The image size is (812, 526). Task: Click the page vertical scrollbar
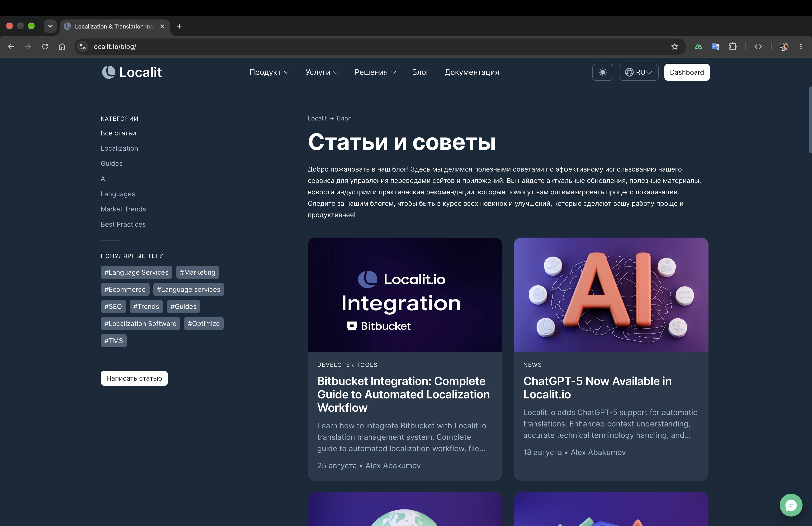coord(810,120)
